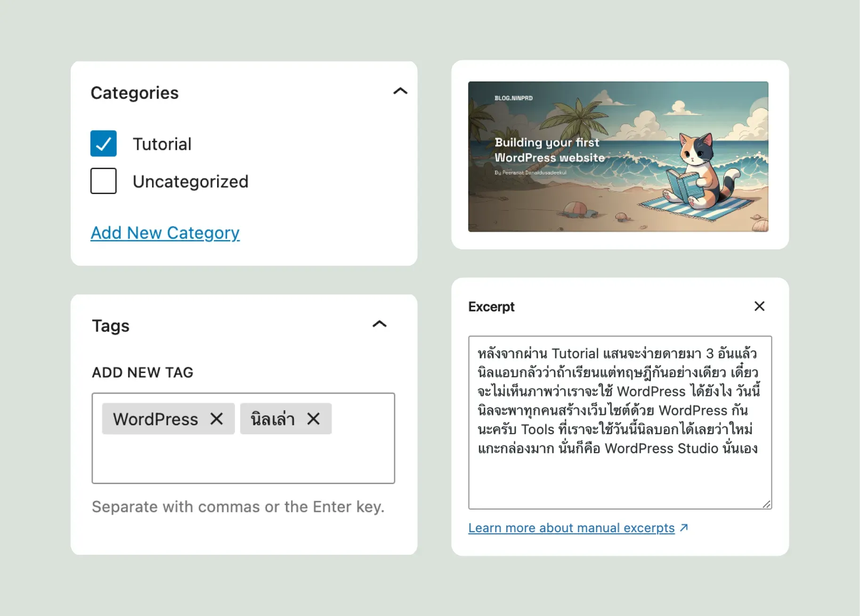Enable the Uncategorized checkbox
Image resolution: width=860 pixels, height=616 pixels.
point(104,181)
